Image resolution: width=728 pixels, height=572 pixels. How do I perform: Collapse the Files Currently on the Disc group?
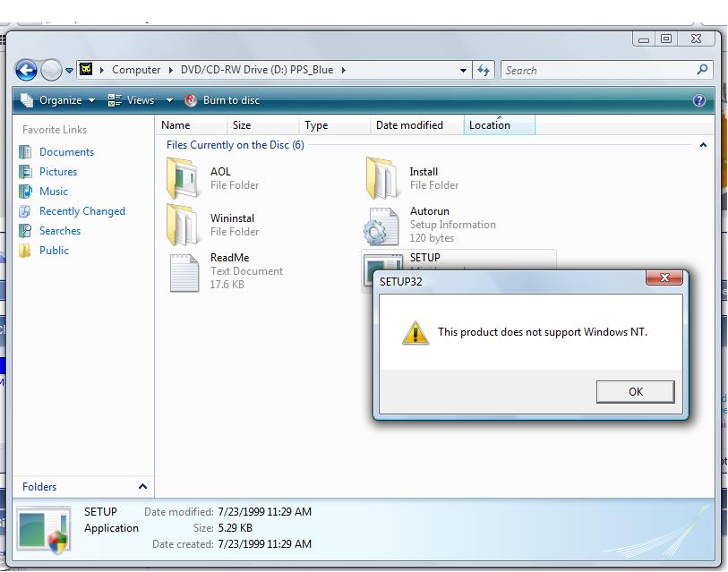tap(703, 145)
